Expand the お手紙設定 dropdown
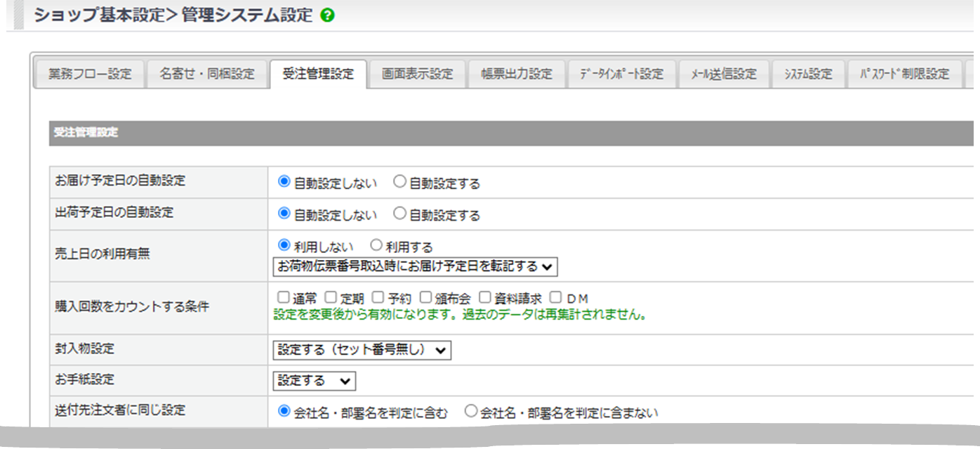980x449 pixels. (314, 380)
